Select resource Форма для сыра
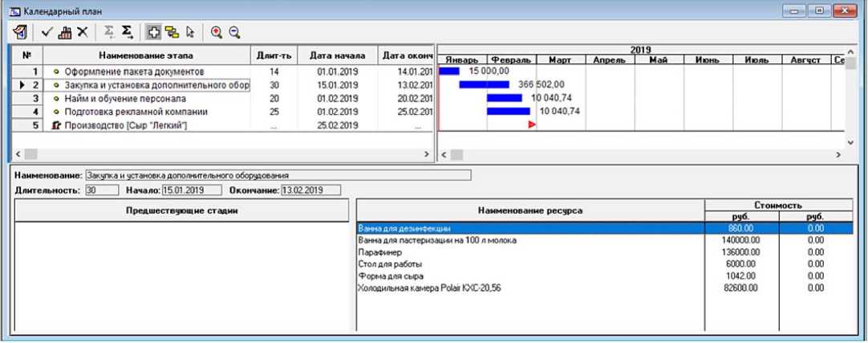The image size is (868, 343). (605, 276)
